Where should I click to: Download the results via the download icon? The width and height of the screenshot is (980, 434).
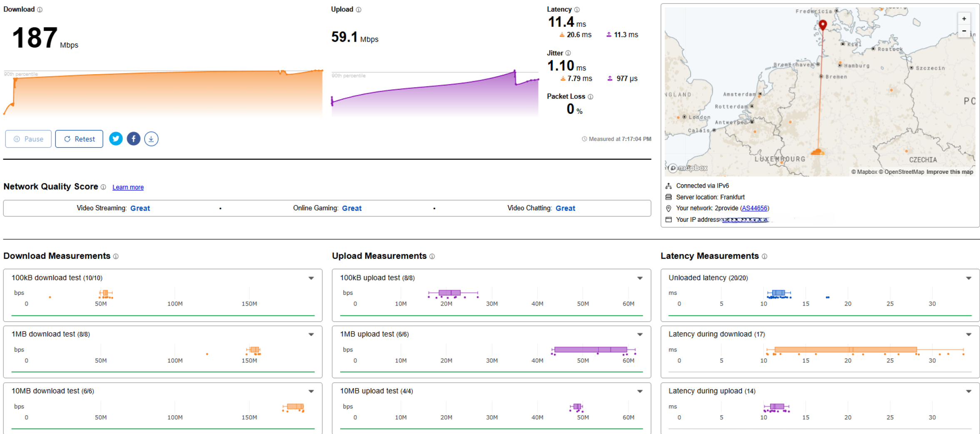[x=151, y=139]
